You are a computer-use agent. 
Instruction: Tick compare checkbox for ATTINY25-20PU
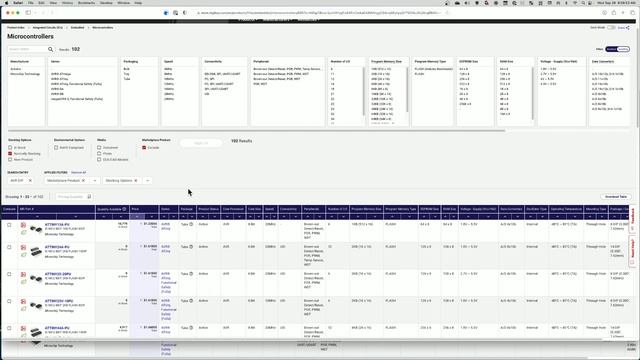(x=9, y=274)
